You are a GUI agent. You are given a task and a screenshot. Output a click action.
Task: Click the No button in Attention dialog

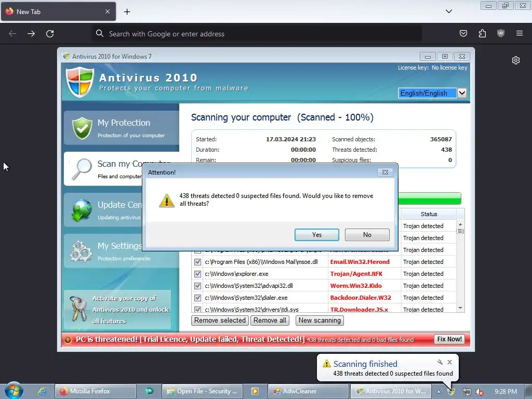tap(367, 235)
